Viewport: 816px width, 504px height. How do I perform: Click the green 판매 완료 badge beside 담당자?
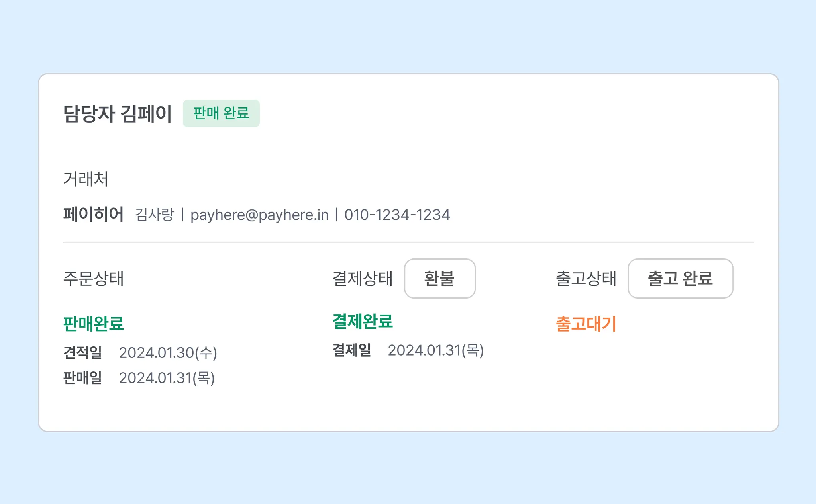(221, 113)
